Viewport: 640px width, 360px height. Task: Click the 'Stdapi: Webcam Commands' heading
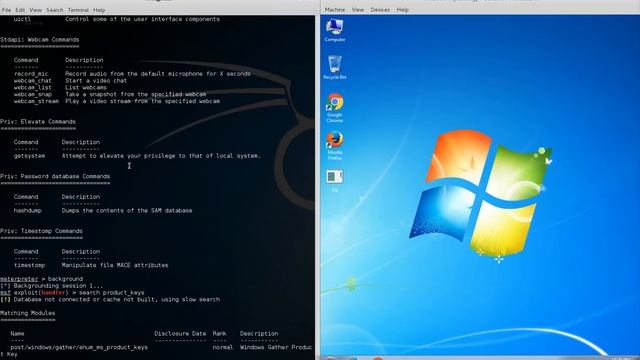[40, 40]
